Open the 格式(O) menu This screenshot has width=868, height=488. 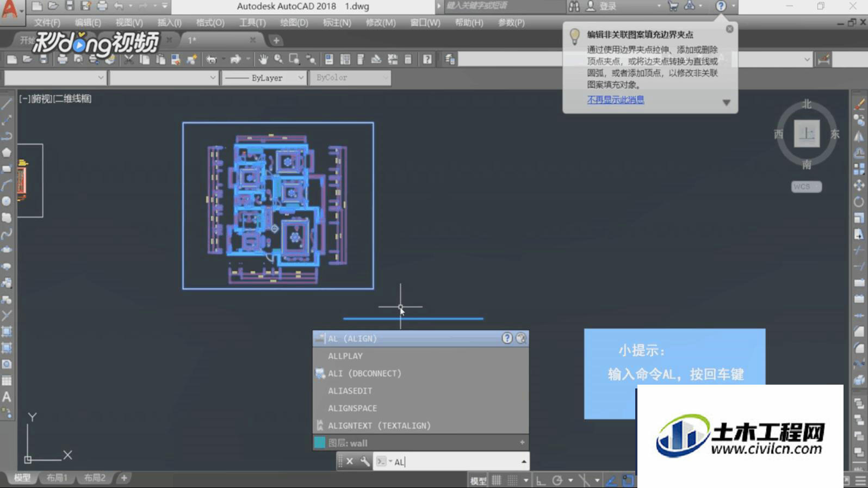coord(210,23)
